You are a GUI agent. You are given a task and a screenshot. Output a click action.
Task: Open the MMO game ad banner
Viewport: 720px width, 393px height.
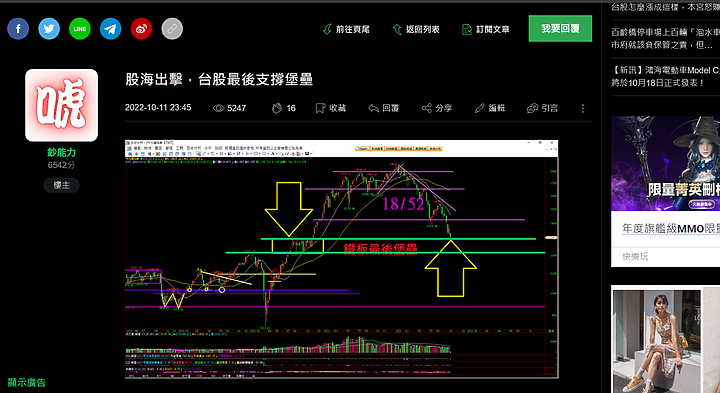tap(665, 163)
